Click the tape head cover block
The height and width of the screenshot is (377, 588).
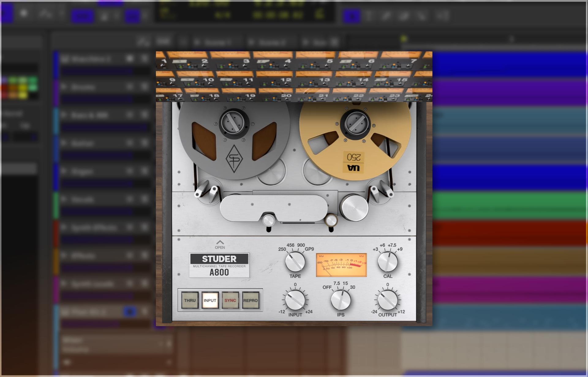(274, 208)
